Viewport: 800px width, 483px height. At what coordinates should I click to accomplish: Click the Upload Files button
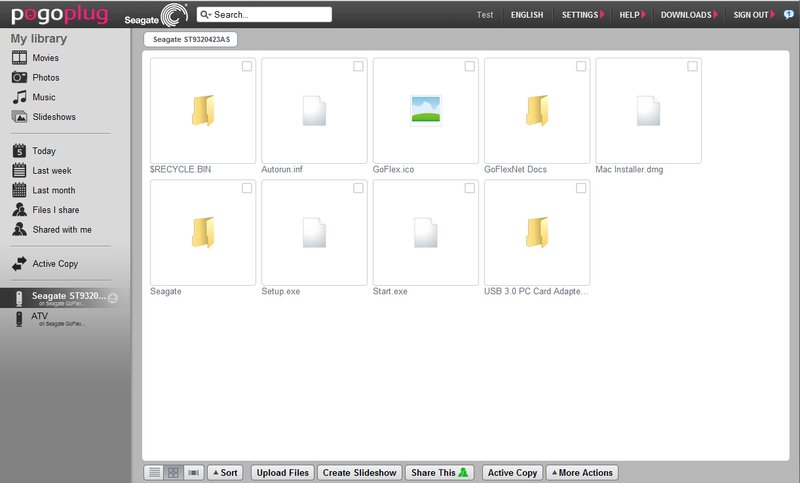283,472
